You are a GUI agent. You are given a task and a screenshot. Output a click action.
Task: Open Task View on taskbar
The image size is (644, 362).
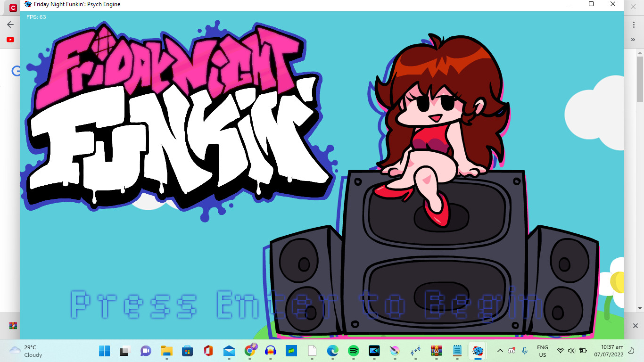(125, 351)
